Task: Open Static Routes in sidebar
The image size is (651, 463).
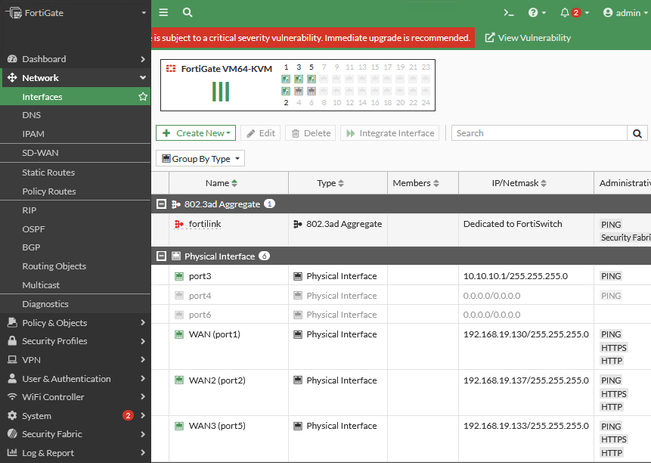Action: coord(48,173)
